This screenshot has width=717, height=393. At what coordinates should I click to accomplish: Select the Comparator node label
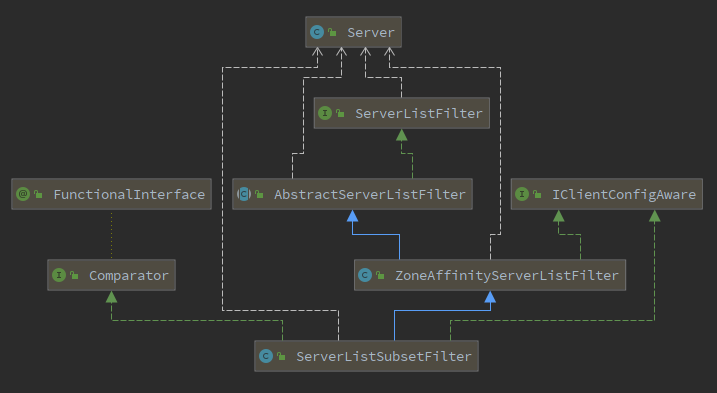click(x=128, y=275)
